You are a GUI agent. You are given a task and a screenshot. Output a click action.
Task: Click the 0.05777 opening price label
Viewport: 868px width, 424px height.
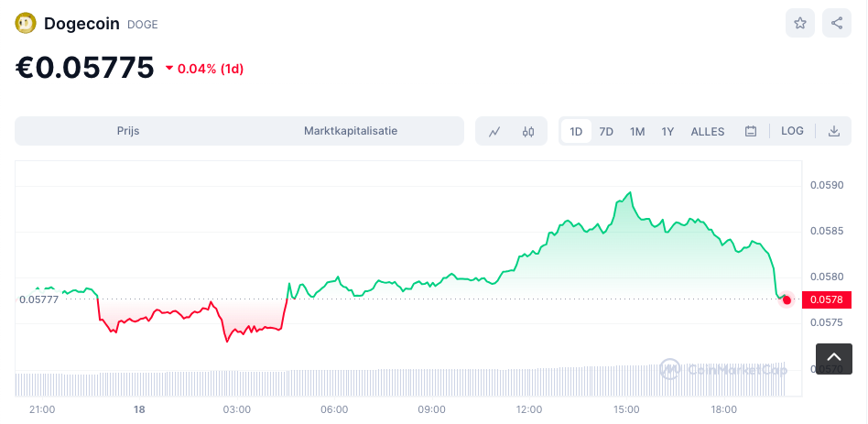[x=38, y=299]
